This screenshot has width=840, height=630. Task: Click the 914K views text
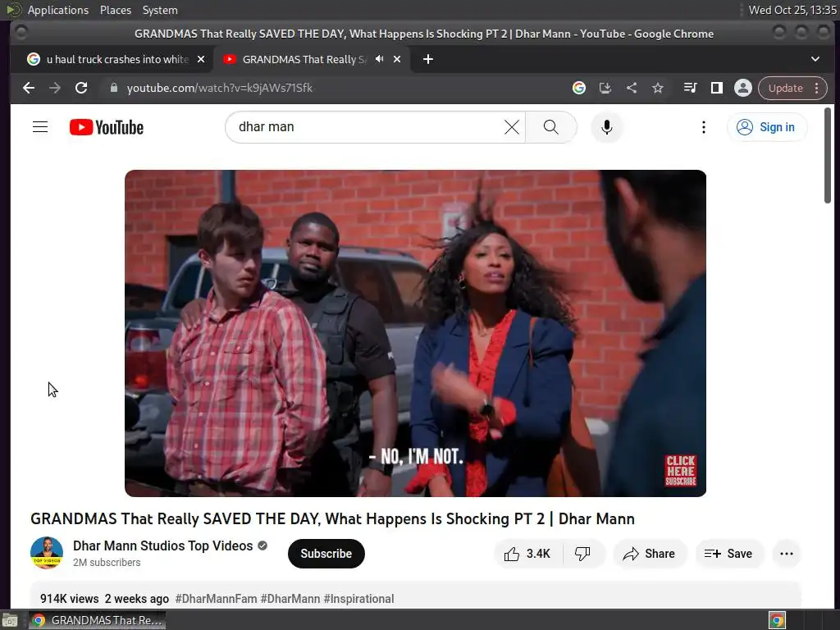[x=70, y=598]
